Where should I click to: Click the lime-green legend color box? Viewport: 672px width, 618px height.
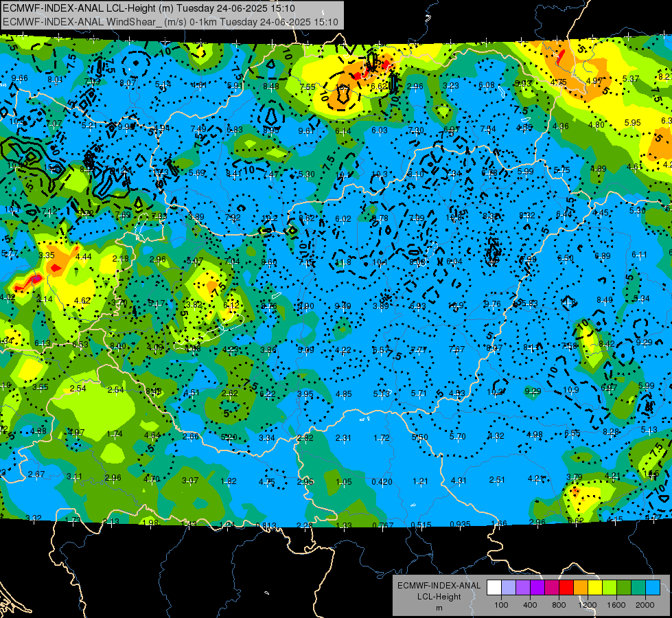pos(610,588)
